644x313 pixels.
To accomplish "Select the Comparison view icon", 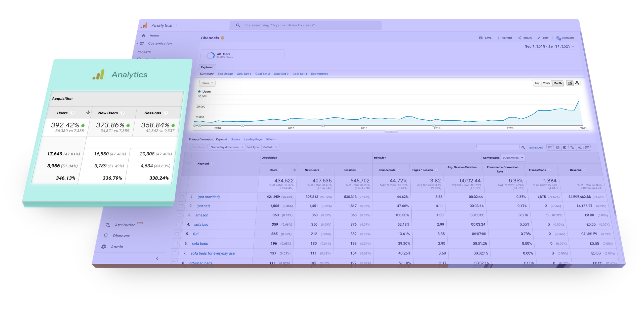I will pos(572,147).
